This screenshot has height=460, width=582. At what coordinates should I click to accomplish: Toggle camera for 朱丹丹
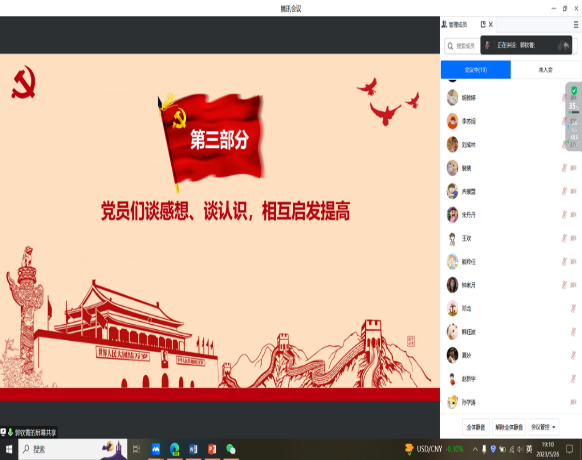[x=573, y=215]
